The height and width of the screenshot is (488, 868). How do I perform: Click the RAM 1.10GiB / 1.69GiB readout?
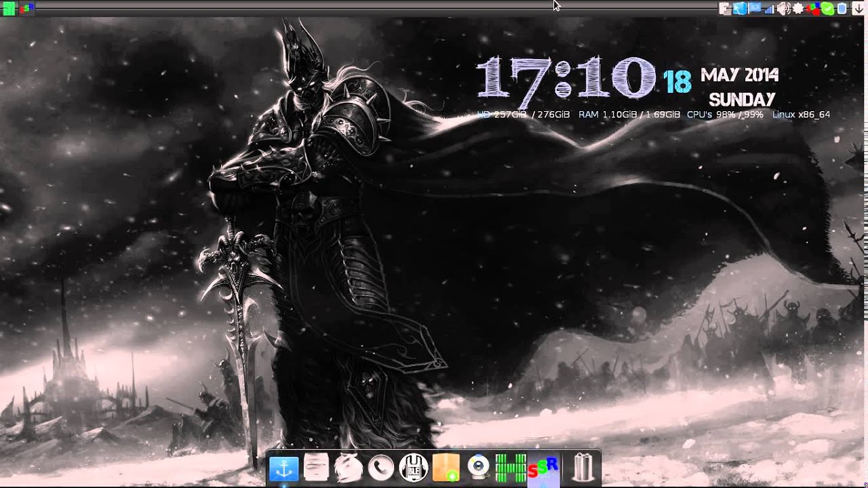629,115
